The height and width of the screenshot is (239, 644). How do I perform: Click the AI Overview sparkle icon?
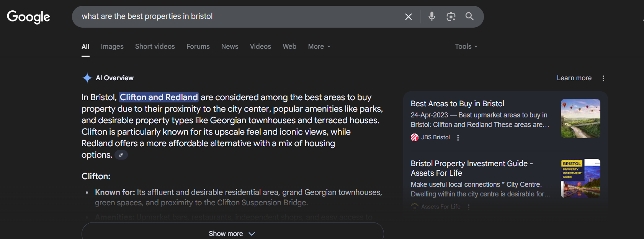click(87, 78)
